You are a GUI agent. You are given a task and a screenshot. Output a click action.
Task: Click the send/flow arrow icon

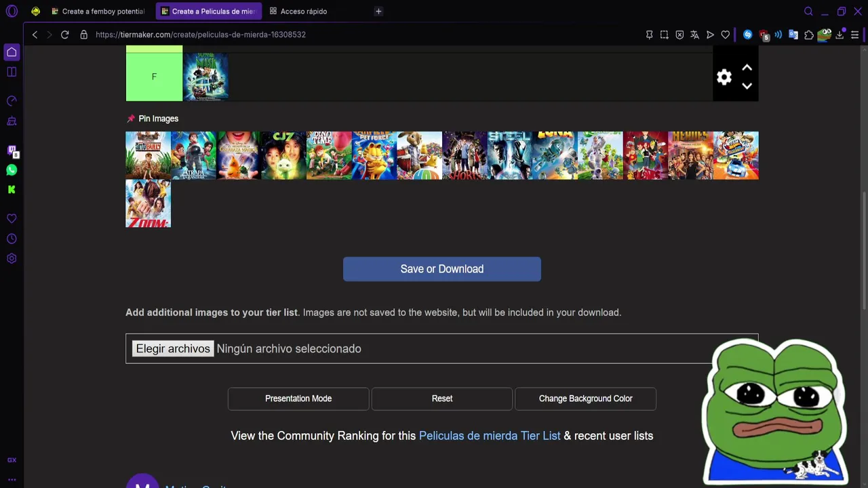coord(710,35)
